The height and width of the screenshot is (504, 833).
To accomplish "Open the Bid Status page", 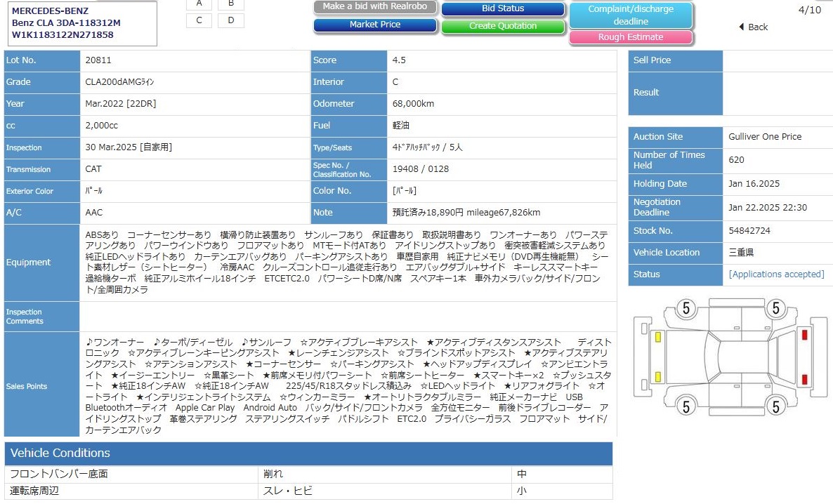I will pyautogui.click(x=503, y=9).
